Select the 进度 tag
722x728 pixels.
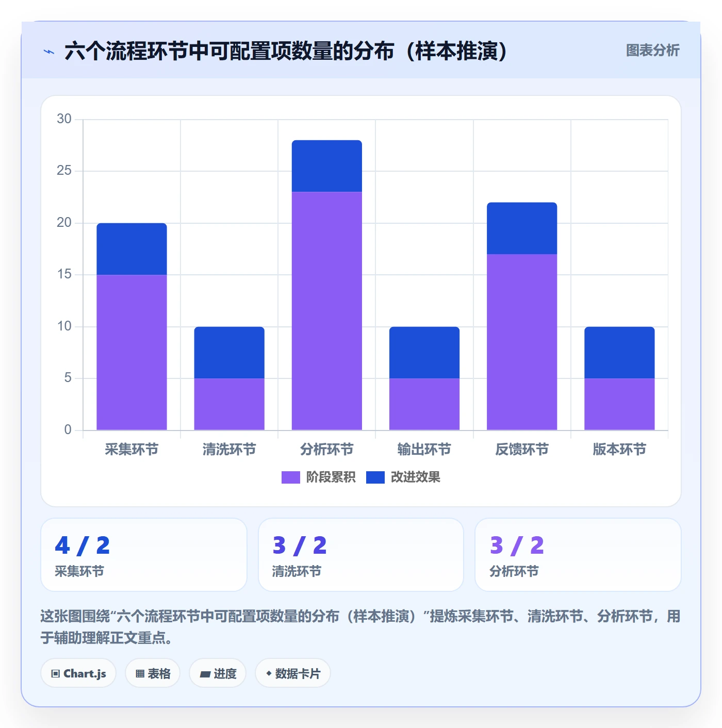[x=218, y=673]
